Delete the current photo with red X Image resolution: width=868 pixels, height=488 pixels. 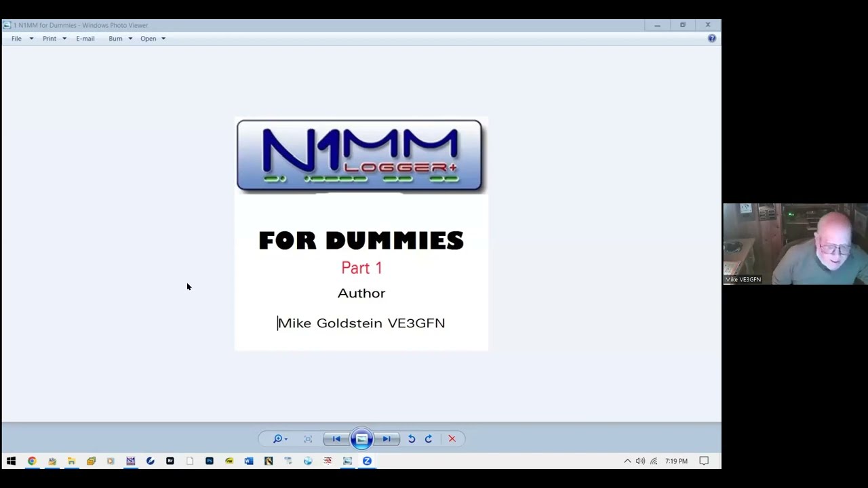(452, 439)
